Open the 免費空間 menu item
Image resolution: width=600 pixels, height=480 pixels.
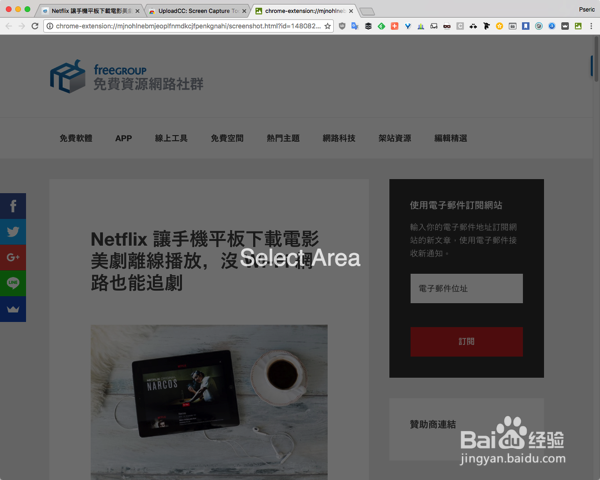click(x=227, y=138)
